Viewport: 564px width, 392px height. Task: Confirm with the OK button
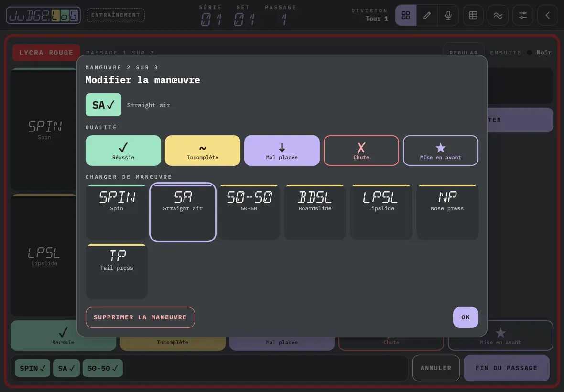(x=466, y=317)
